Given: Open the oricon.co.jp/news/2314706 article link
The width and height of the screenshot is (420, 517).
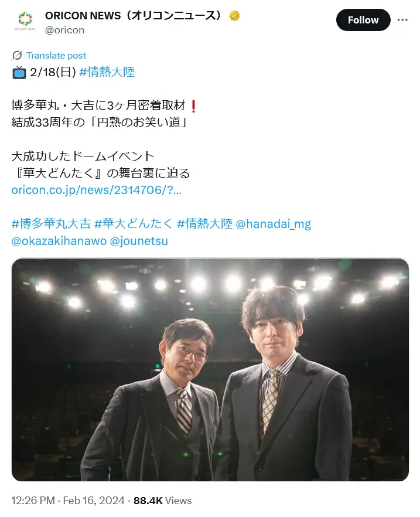Looking at the screenshot, I should pos(96,190).
